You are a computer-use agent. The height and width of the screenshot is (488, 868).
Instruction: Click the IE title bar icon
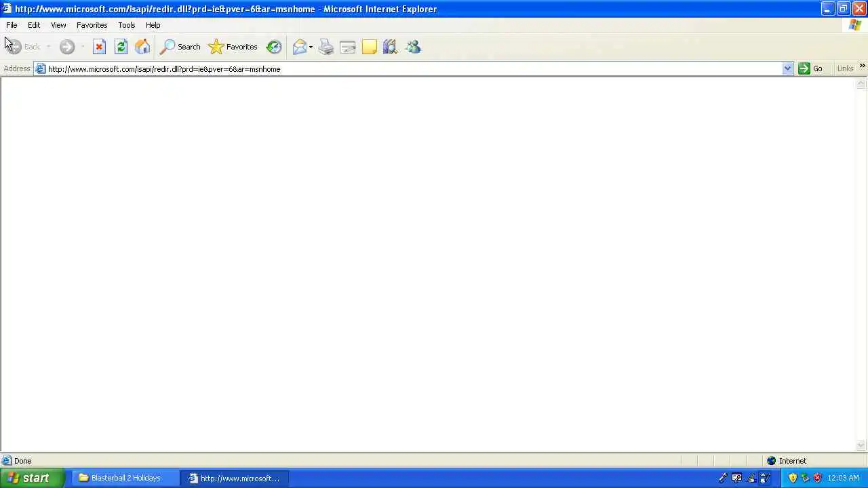(6, 9)
